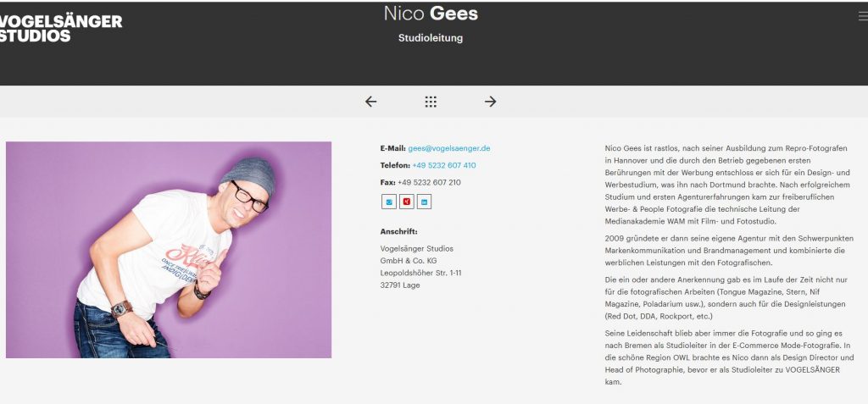The height and width of the screenshot is (404, 868).
Task: Click the "Nico Gees" page heading
Action: (431, 14)
